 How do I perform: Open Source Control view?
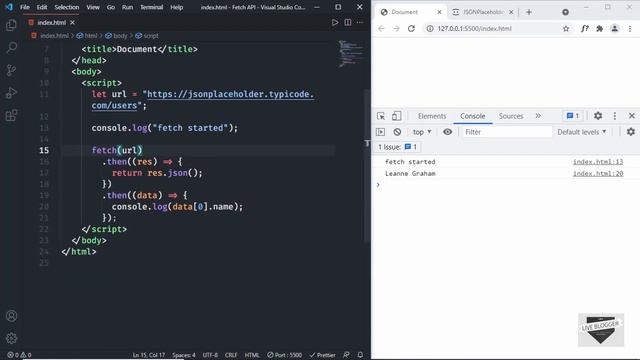point(11,70)
